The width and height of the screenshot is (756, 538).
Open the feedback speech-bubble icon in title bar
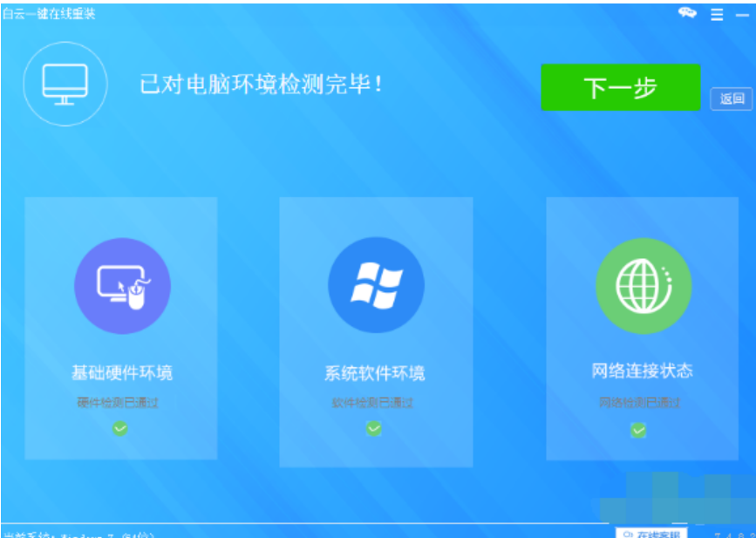(x=688, y=14)
